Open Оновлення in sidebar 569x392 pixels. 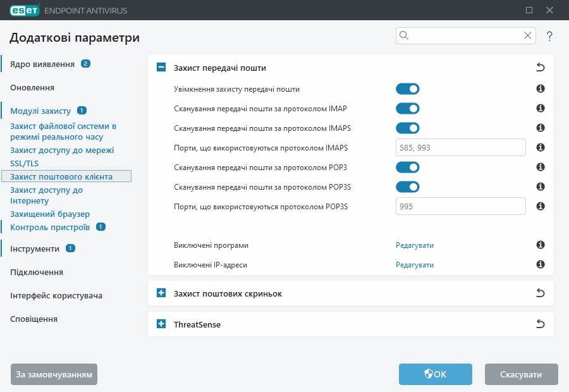point(32,88)
